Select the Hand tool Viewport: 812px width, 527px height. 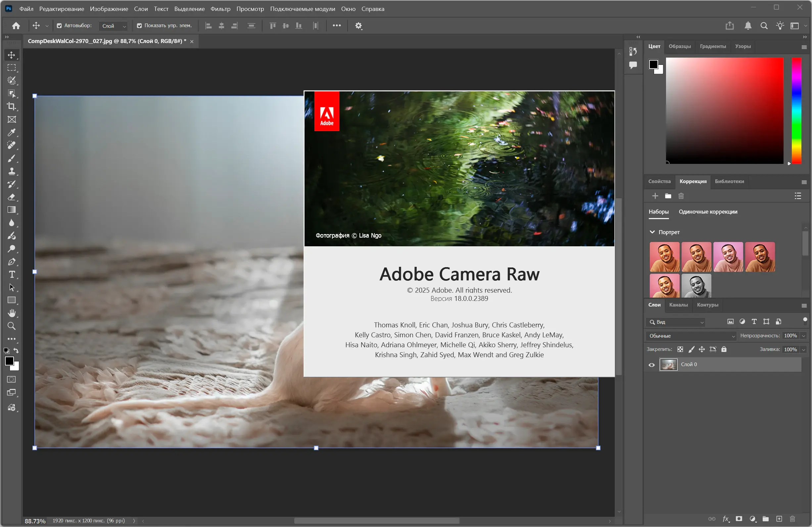point(12,313)
